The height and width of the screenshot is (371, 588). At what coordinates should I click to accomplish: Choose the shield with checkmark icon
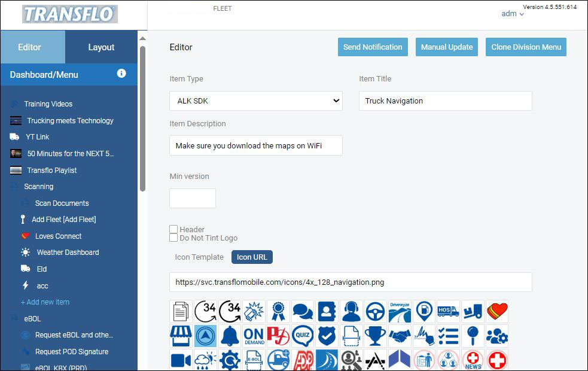point(327,336)
